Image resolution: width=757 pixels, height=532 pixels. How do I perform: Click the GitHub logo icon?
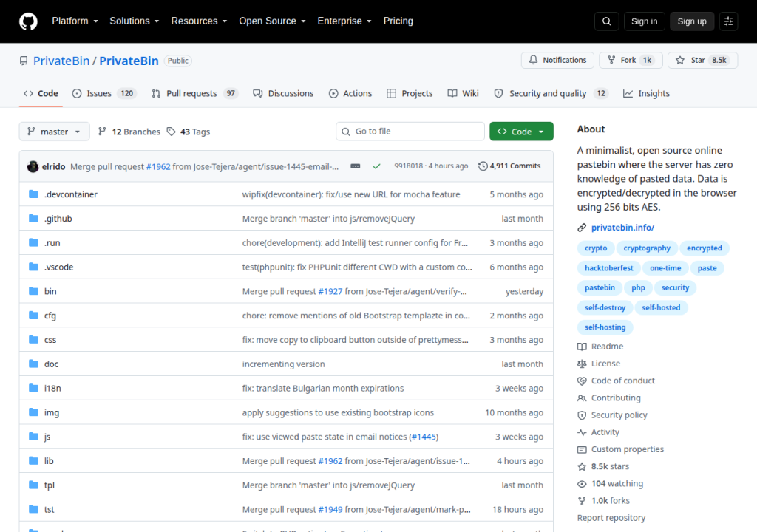click(29, 21)
